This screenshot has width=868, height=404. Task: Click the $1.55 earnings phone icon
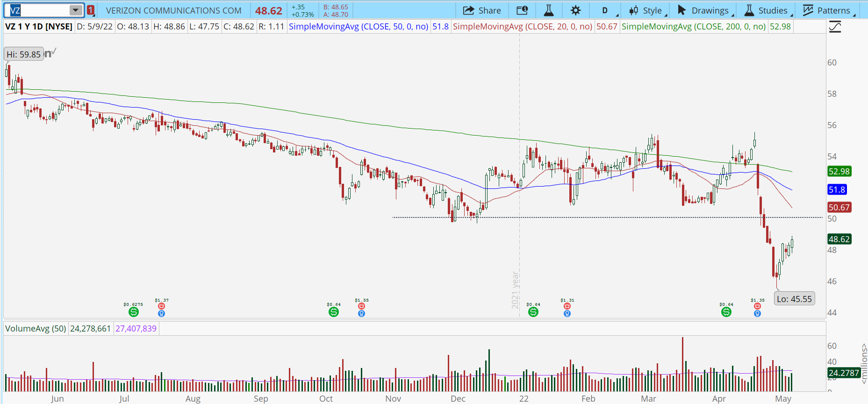361,306
